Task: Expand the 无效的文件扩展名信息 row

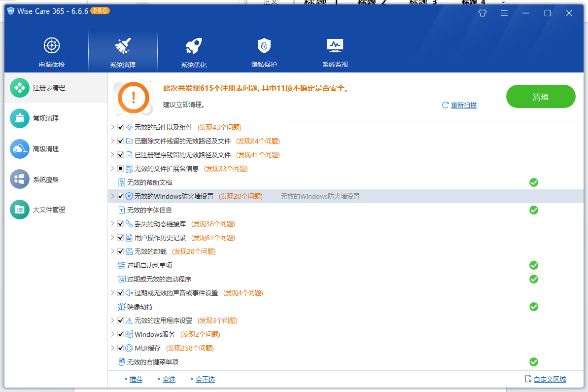Action: pos(112,169)
